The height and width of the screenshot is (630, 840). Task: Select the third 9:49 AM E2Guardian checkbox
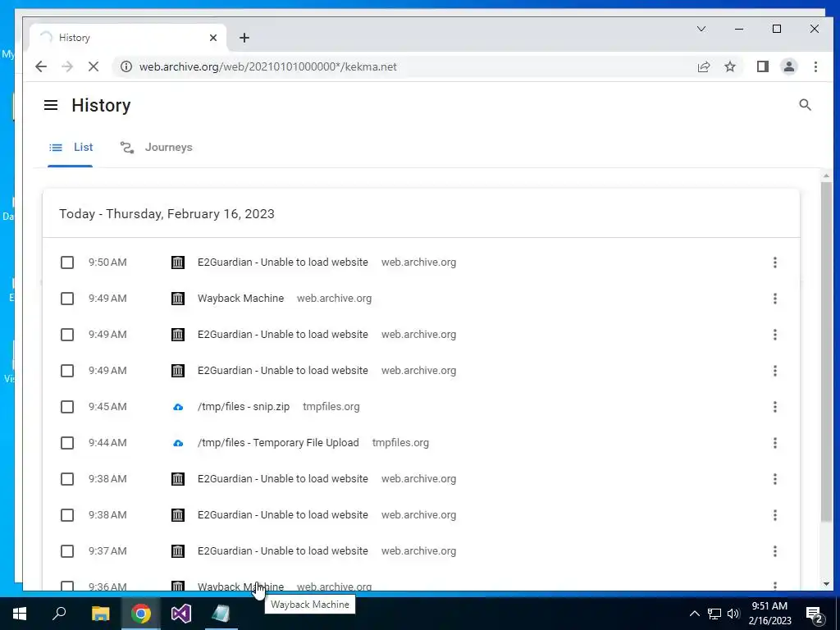(67, 371)
